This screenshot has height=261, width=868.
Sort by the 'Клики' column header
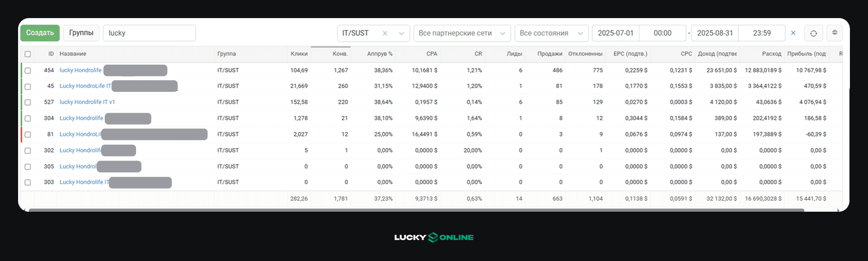pyautogui.click(x=299, y=54)
